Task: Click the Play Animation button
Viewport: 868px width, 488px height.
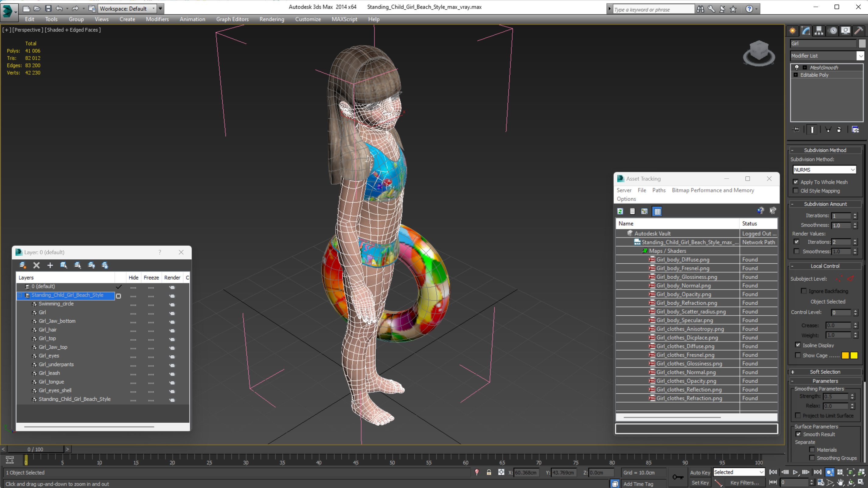Action: (795, 472)
